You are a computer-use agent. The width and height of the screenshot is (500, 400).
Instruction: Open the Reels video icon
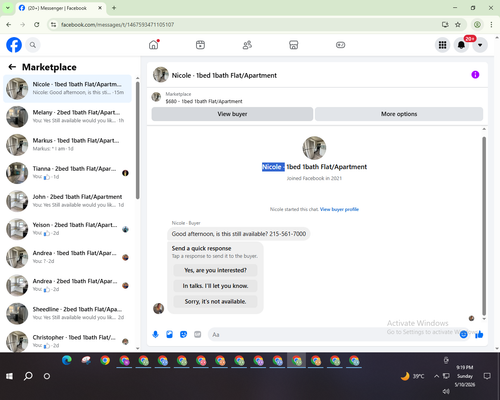[200, 45]
